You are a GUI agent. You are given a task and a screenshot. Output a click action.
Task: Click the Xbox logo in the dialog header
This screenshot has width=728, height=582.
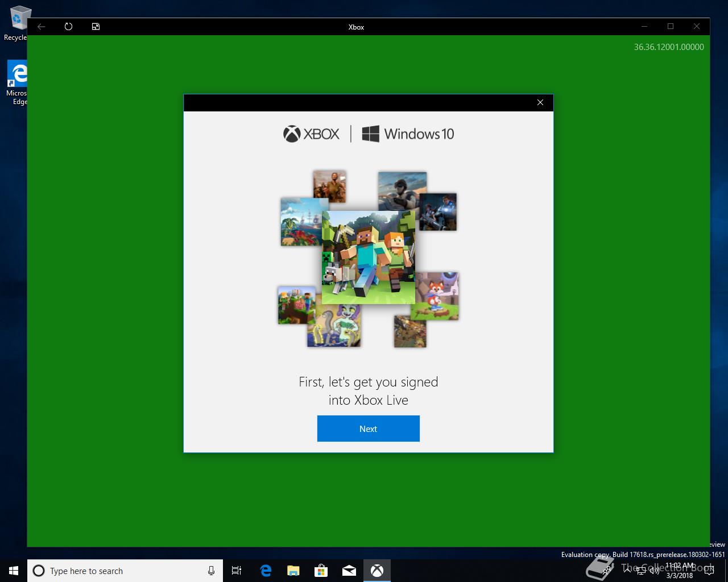point(311,134)
